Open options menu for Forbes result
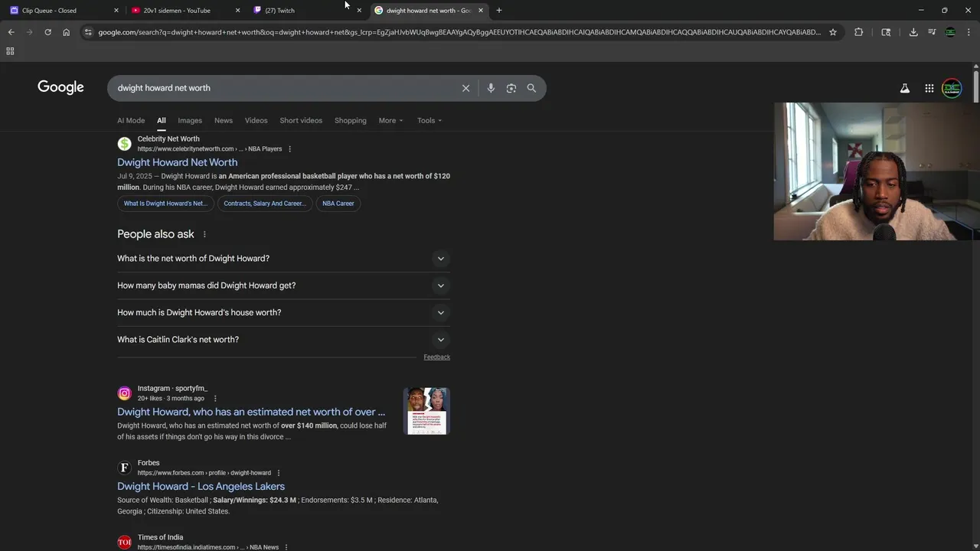The width and height of the screenshot is (980, 551). (x=279, y=473)
